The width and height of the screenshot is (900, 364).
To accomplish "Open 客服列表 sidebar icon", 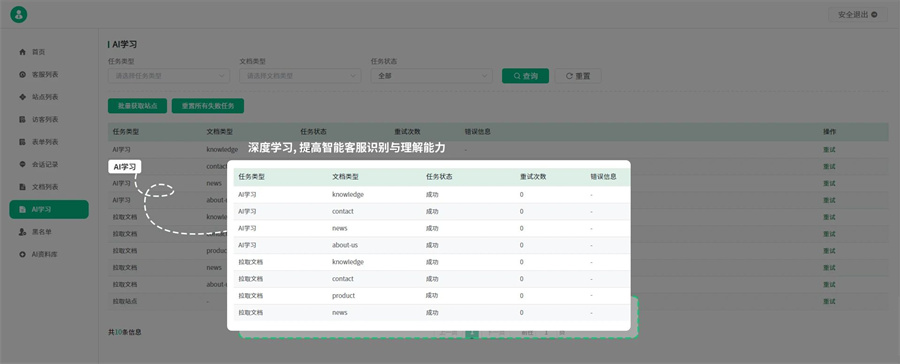I will tap(23, 75).
